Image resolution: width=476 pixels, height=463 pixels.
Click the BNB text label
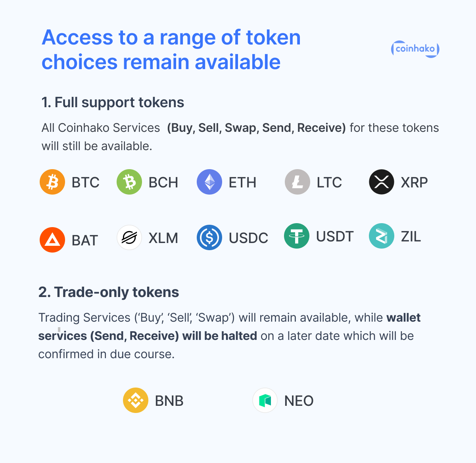point(169,401)
